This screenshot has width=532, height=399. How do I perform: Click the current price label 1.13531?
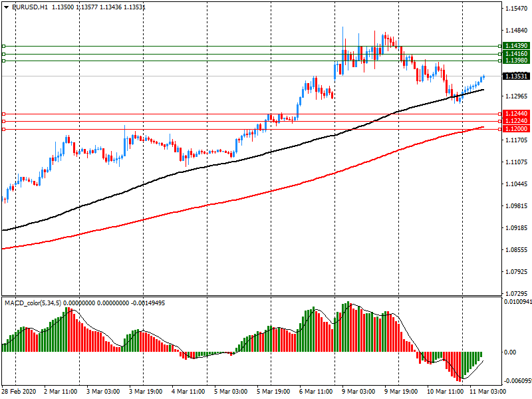[516, 76]
